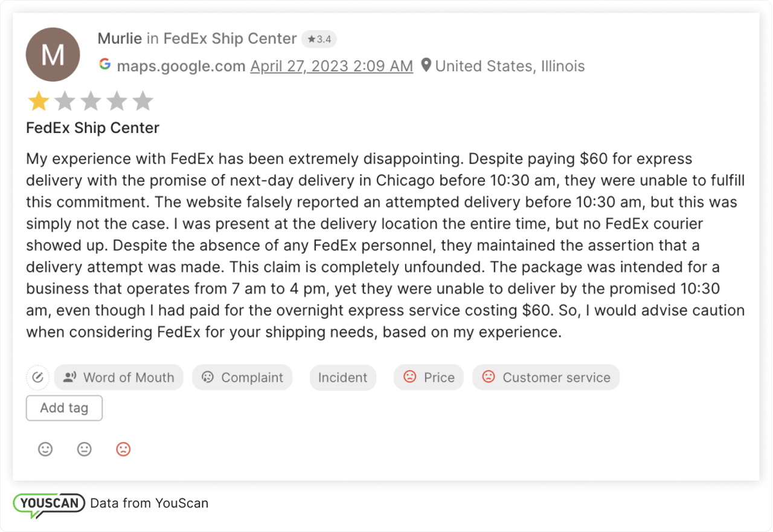This screenshot has height=532, width=773.
Task: Click the April 27, 2023 date link
Action: click(x=331, y=66)
